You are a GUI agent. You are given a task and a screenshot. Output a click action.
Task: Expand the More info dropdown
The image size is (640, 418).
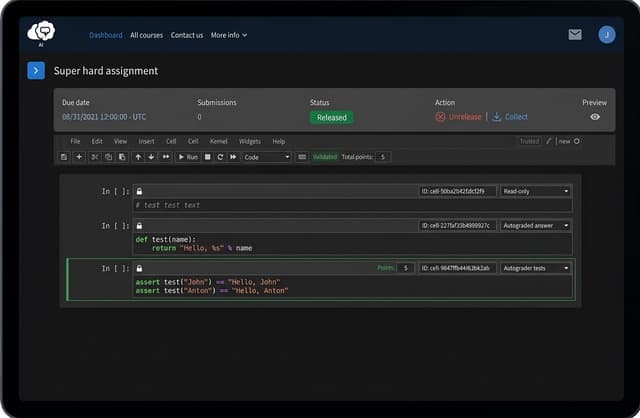click(229, 35)
